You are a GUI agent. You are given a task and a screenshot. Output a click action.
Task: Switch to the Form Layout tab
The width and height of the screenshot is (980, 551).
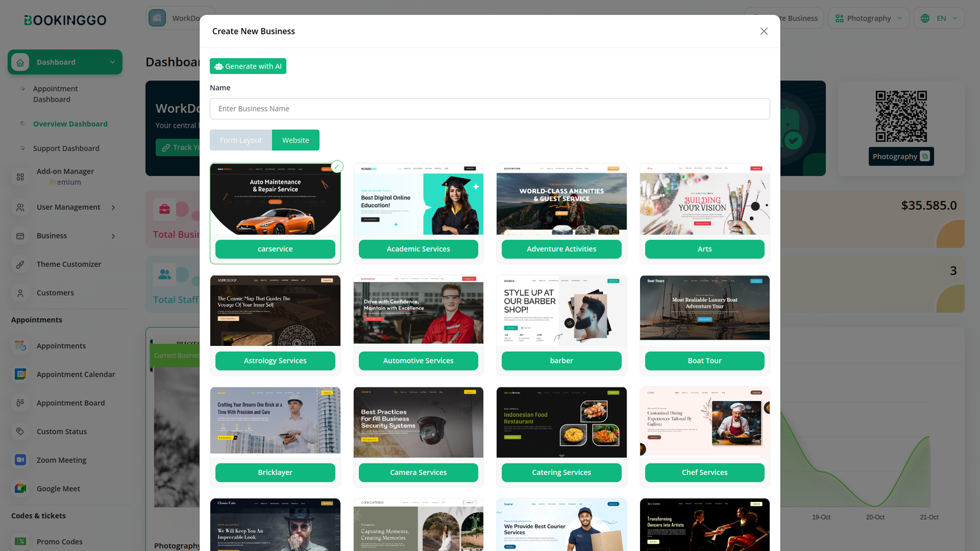[241, 140]
